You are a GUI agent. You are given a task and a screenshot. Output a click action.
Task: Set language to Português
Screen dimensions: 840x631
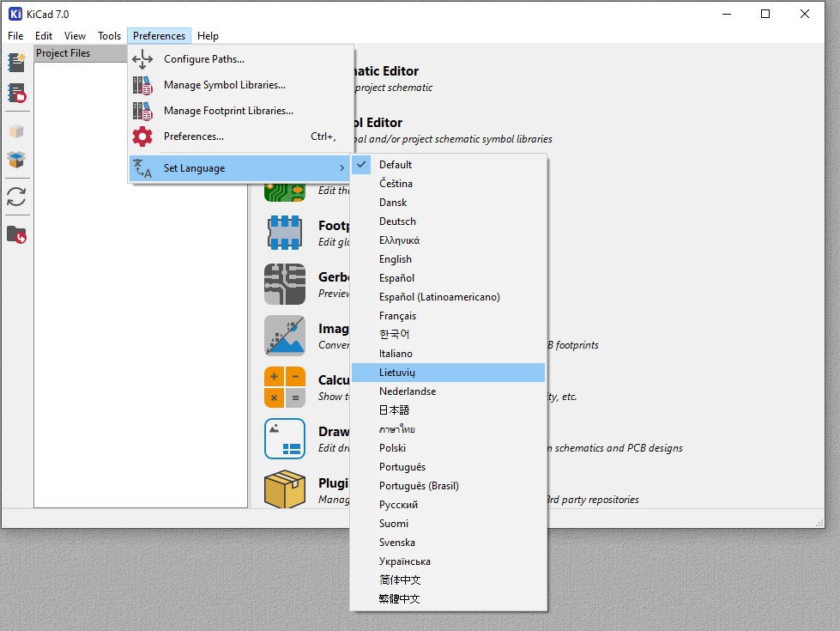point(449,467)
